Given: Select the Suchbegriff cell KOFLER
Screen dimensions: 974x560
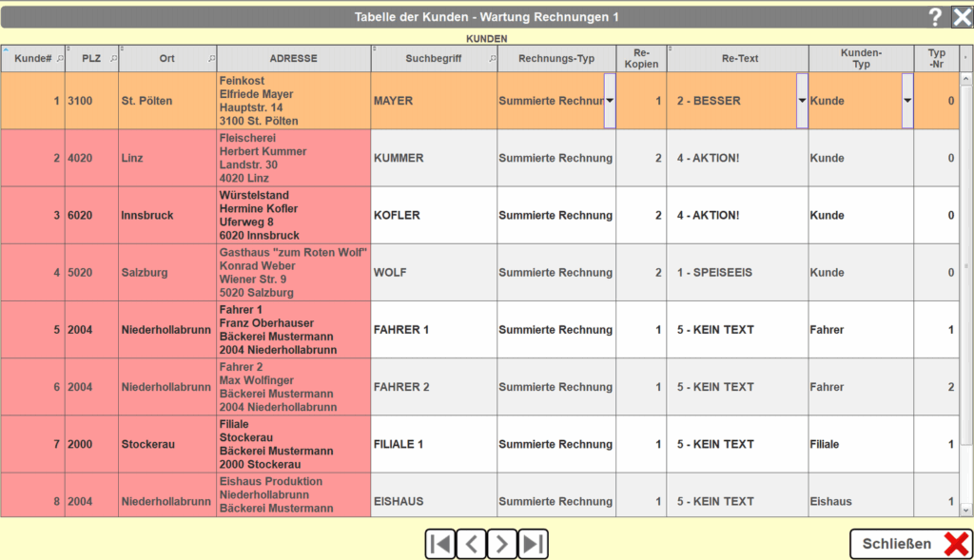Looking at the screenshot, I should (x=434, y=215).
